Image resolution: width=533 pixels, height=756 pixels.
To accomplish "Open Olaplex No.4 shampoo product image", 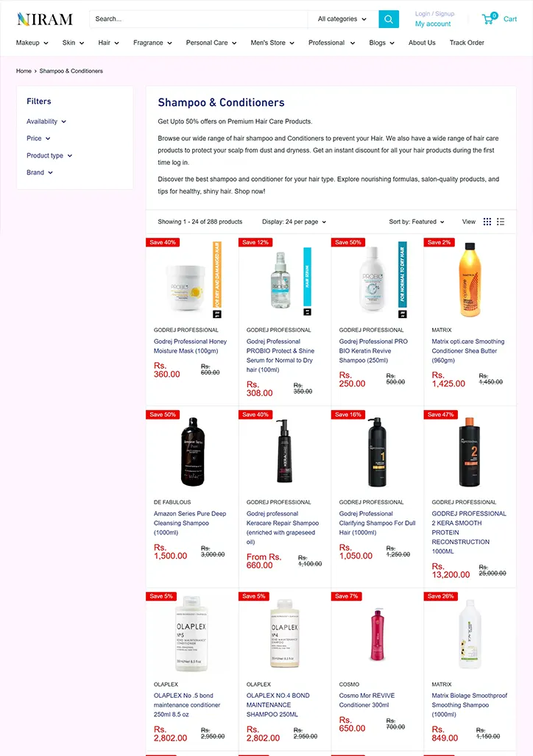I will coord(285,634).
